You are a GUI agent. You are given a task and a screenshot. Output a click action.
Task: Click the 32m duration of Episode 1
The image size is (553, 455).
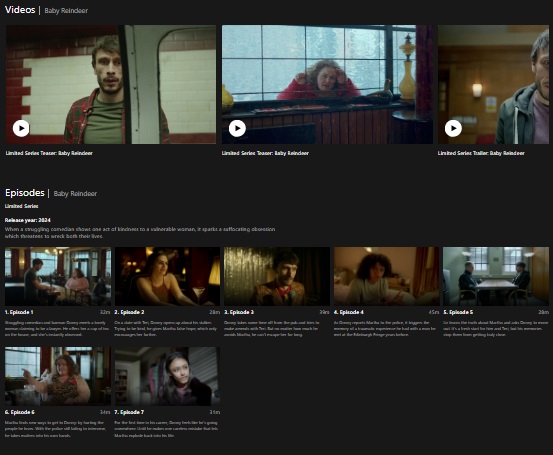105,312
